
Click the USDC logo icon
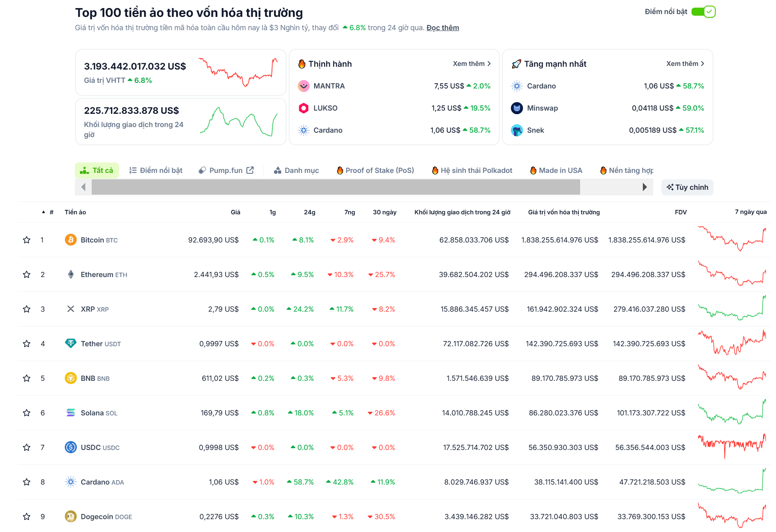pos(71,448)
